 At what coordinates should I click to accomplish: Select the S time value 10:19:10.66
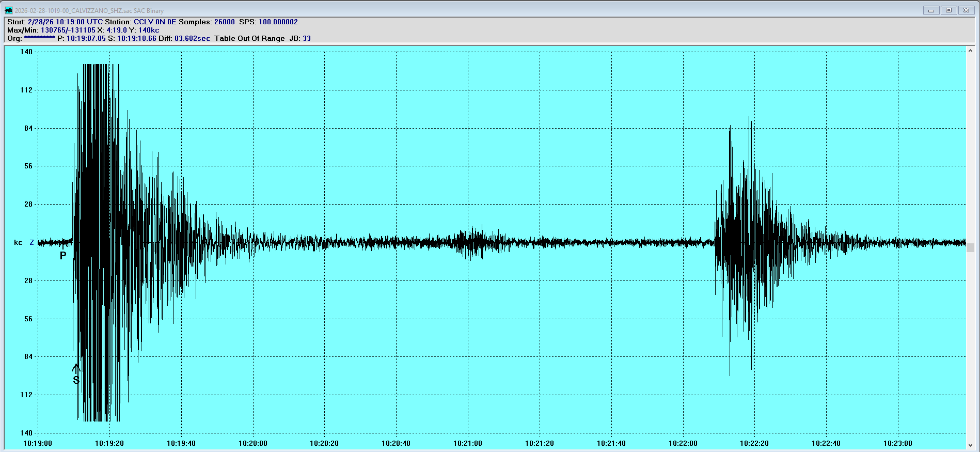(136, 38)
